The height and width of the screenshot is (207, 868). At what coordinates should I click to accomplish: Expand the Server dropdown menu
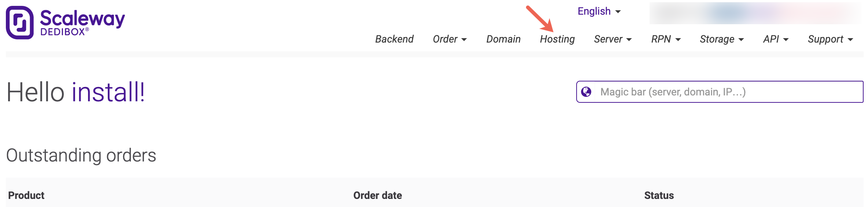[613, 39]
